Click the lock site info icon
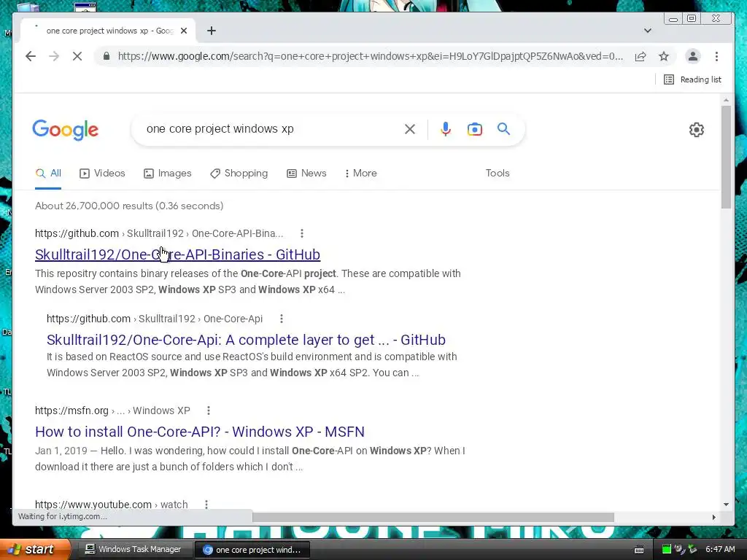 [x=107, y=56]
